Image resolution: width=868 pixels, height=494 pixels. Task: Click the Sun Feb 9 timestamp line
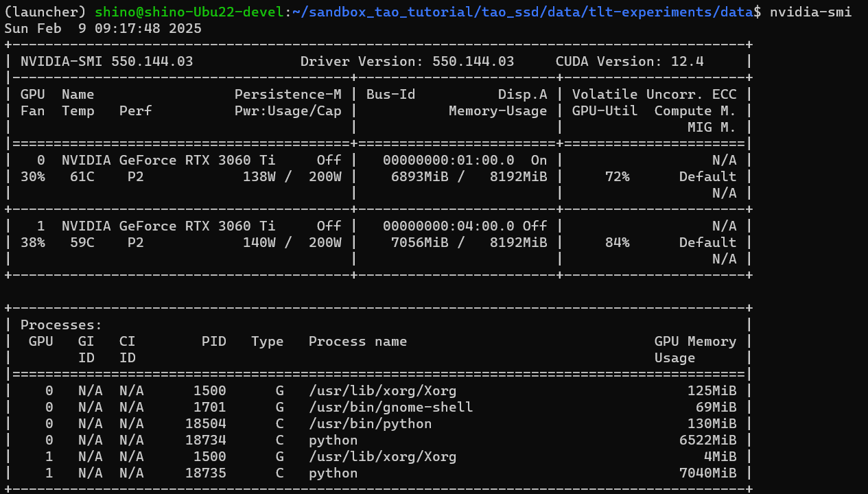103,28
